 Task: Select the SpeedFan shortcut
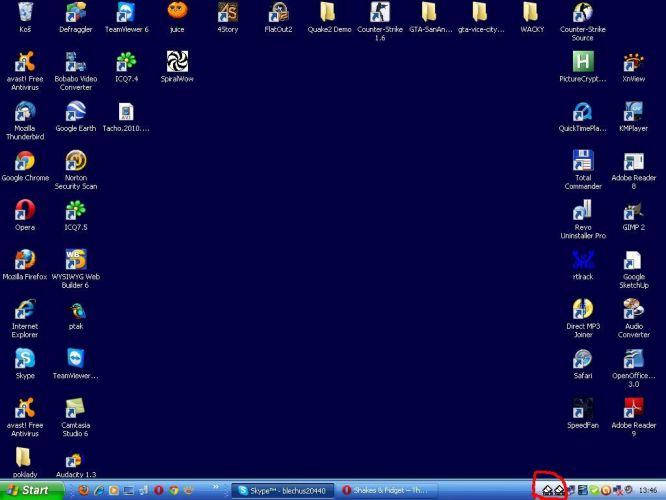click(583, 413)
